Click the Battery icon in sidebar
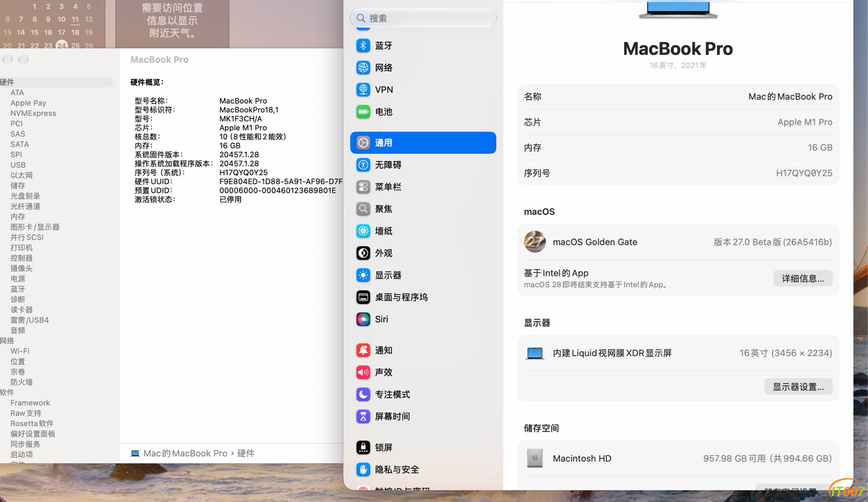868x502 pixels. (363, 112)
